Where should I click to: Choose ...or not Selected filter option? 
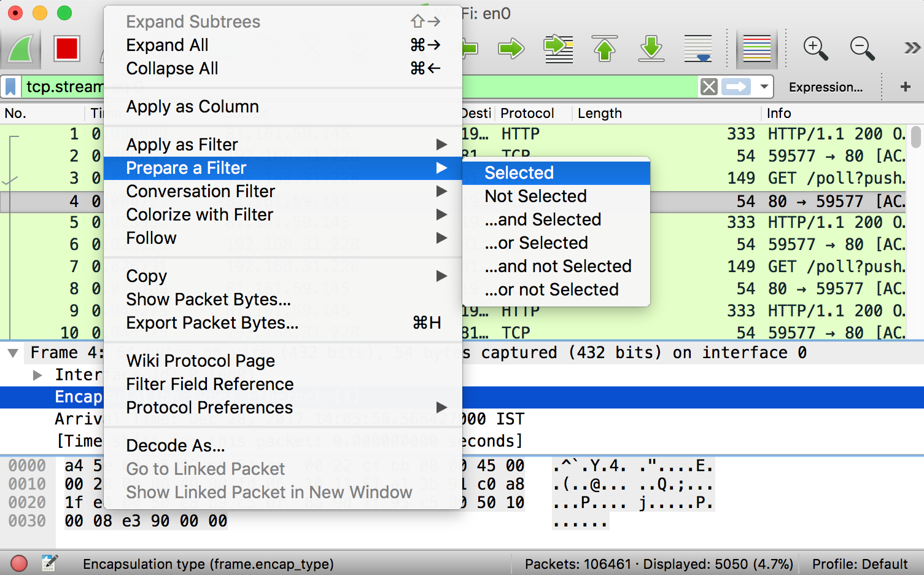pyautogui.click(x=556, y=290)
